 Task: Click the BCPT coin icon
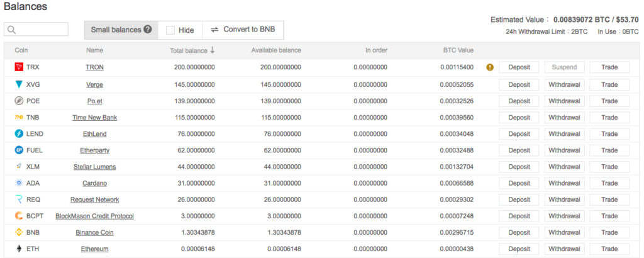point(19,216)
